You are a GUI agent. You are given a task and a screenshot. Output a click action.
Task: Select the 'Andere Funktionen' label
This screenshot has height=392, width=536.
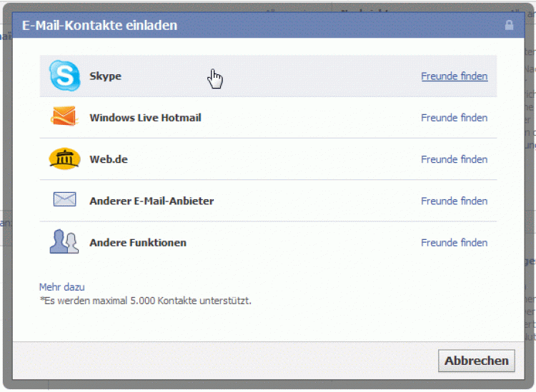tap(138, 243)
